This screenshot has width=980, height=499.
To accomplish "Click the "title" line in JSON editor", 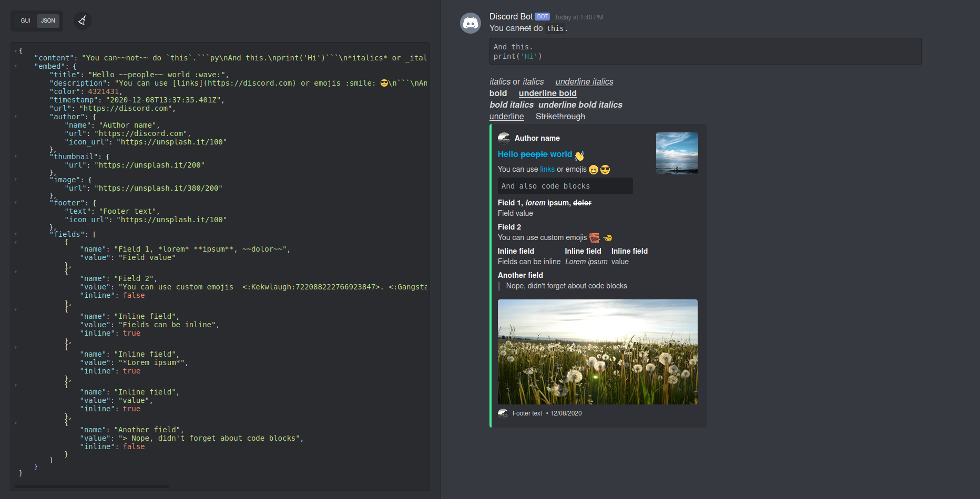I will [x=139, y=75].
